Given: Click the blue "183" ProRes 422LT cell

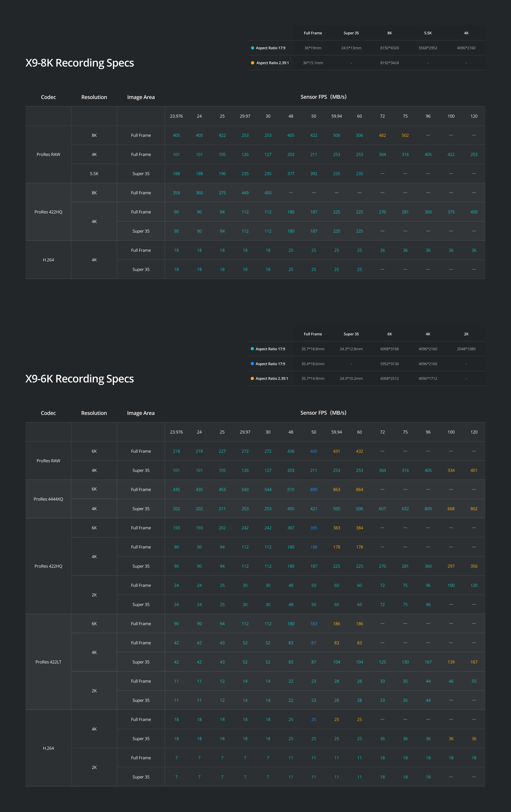Looking at the screenshot, I should pos(314,624).
